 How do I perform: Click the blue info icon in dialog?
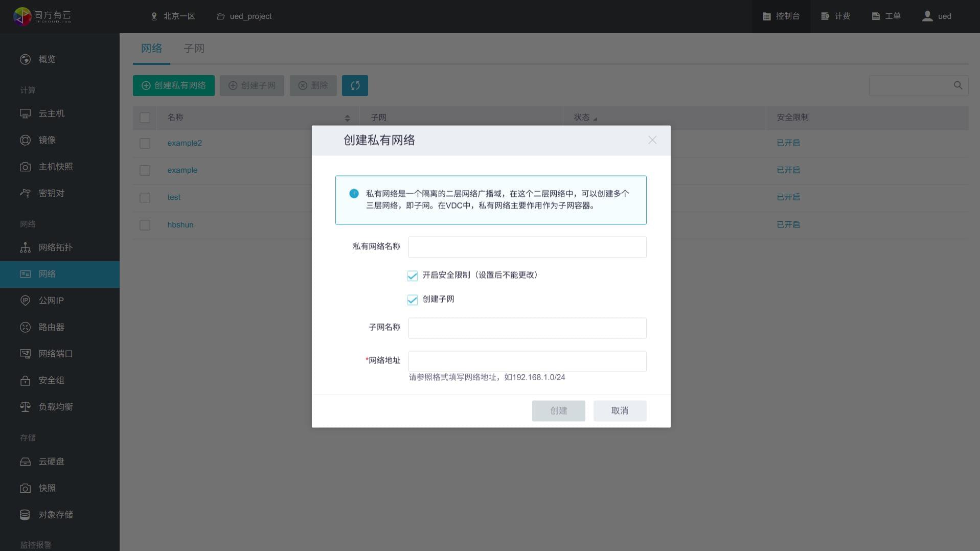click(354, 194)
